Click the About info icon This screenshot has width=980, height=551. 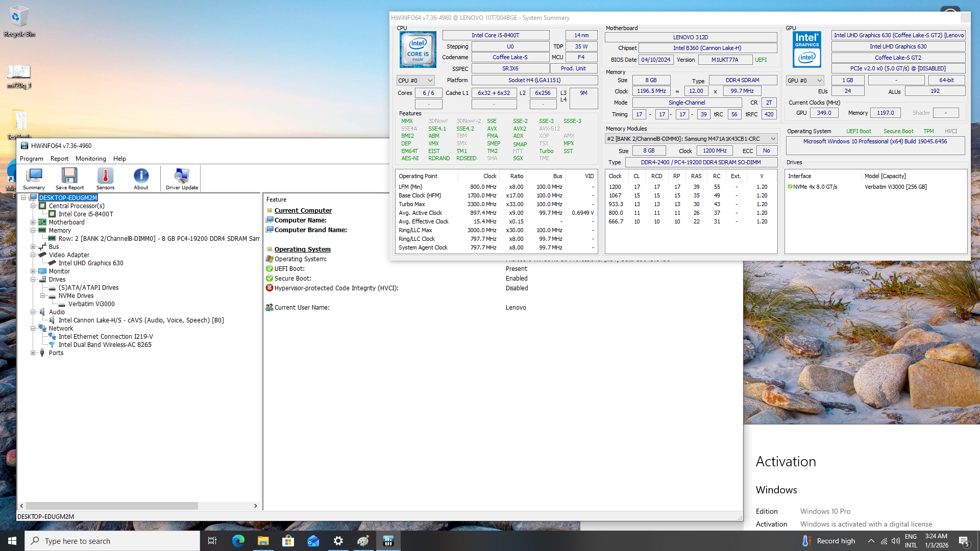coord(141,178)
